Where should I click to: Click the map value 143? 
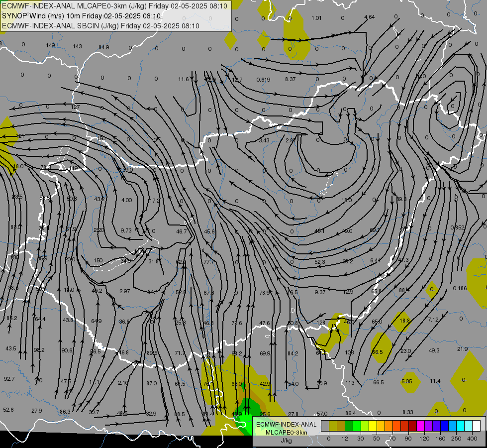[77, 46]
